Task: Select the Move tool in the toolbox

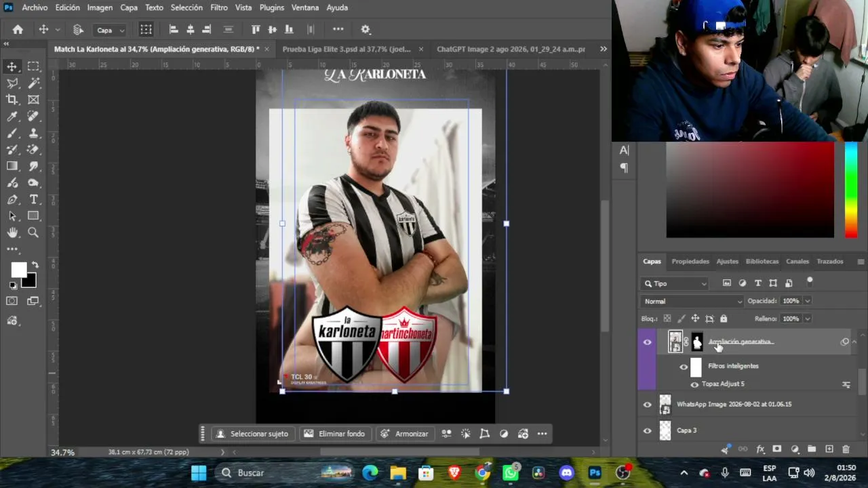Action: (x=12, y=66)
